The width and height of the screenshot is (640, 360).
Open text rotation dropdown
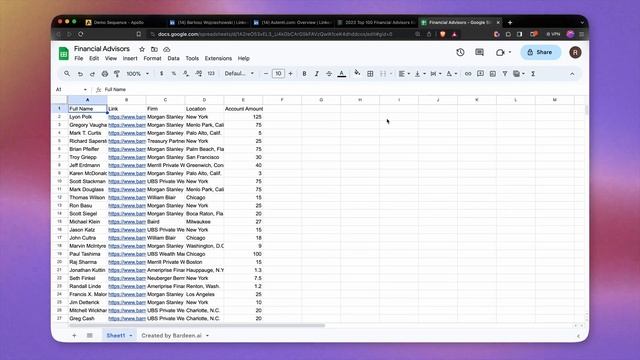pyautogui.click(x=451, y=74)
